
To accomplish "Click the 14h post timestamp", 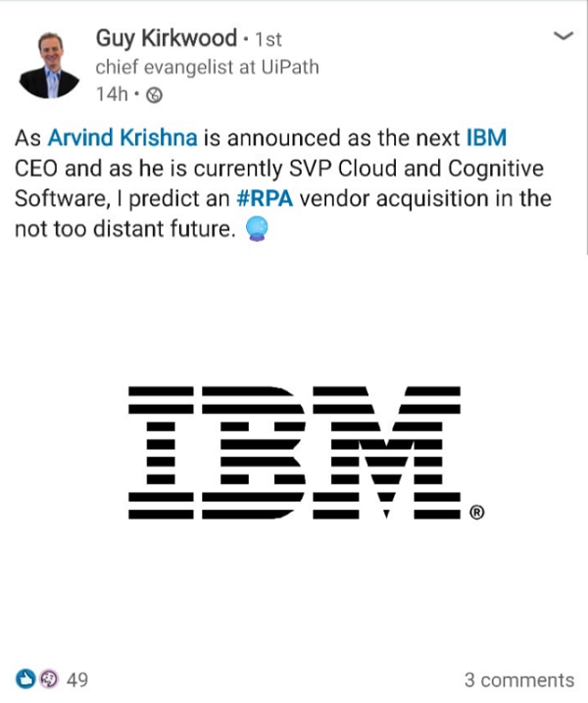I will coord(112,94).
